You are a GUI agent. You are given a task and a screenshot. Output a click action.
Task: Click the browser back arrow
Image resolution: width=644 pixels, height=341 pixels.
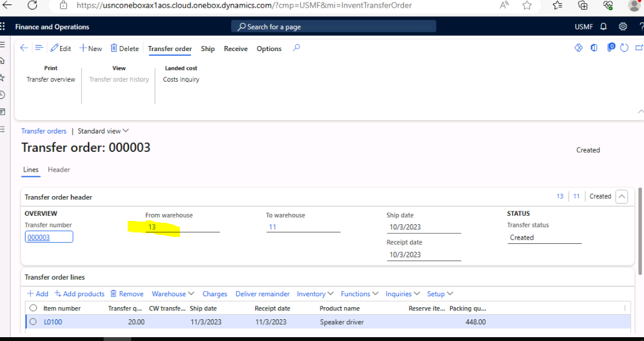pos(8,5)
